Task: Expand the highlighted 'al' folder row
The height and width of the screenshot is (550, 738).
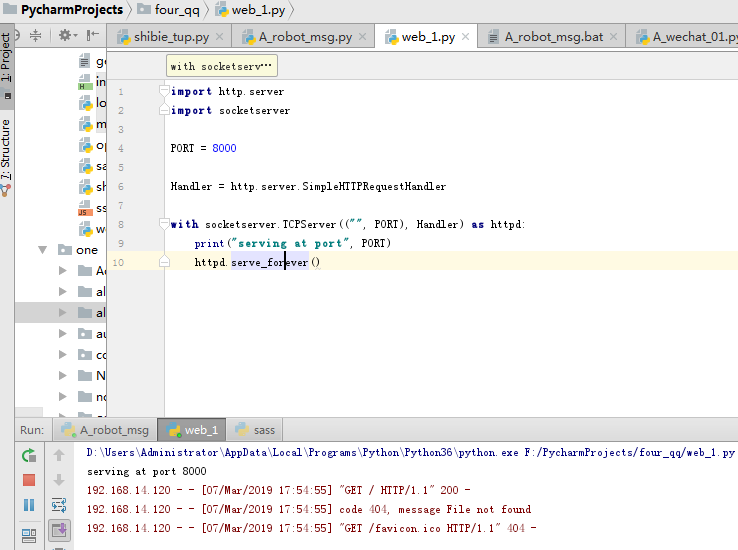Action: (62, 312)
